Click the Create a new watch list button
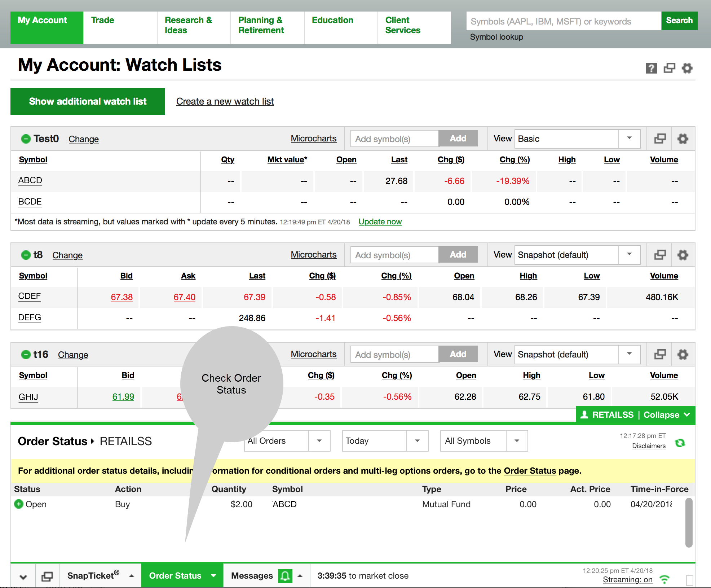The height and width of the screenshot is (588, 711). tap(224, 101)
